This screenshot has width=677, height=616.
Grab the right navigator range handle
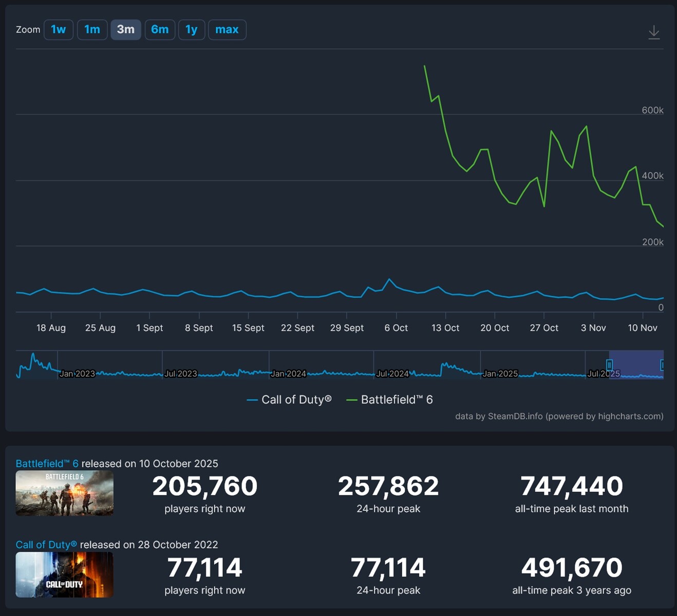click(x=662, y=365)
